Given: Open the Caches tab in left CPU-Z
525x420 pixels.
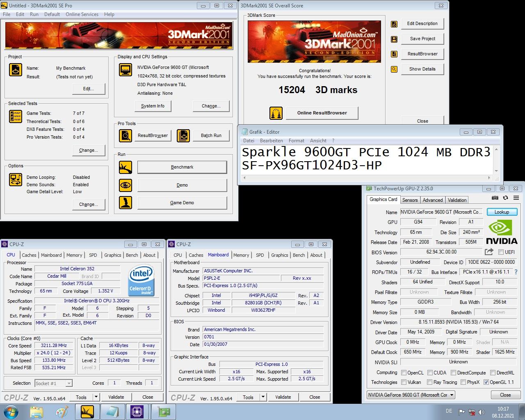Looking at the screenshot, I should pos(29,255).
